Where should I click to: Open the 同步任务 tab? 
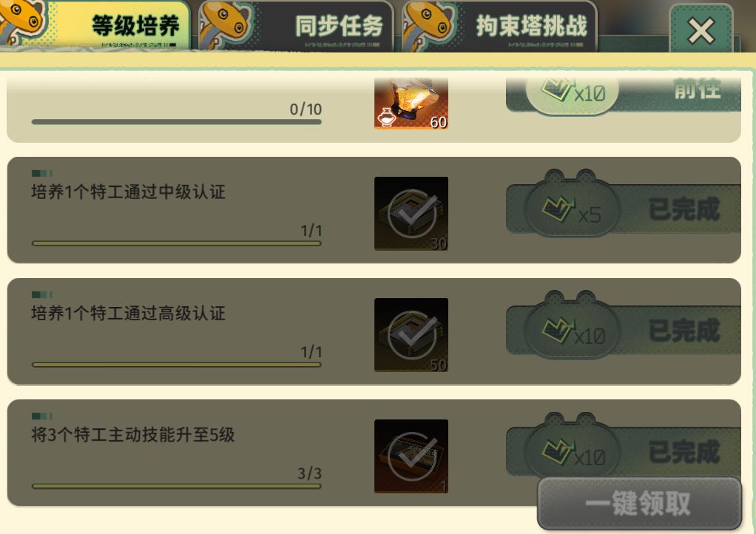click(x=296, y=26)
